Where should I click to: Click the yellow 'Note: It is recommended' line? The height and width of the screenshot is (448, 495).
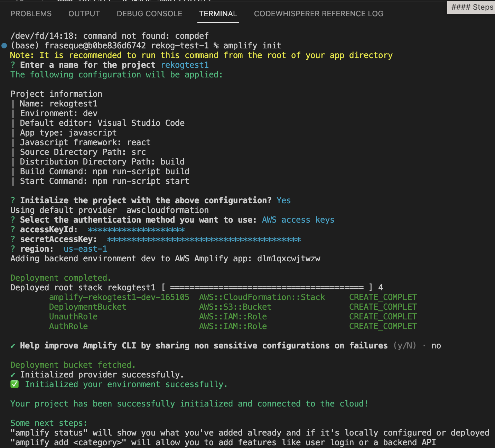(201, 55)
